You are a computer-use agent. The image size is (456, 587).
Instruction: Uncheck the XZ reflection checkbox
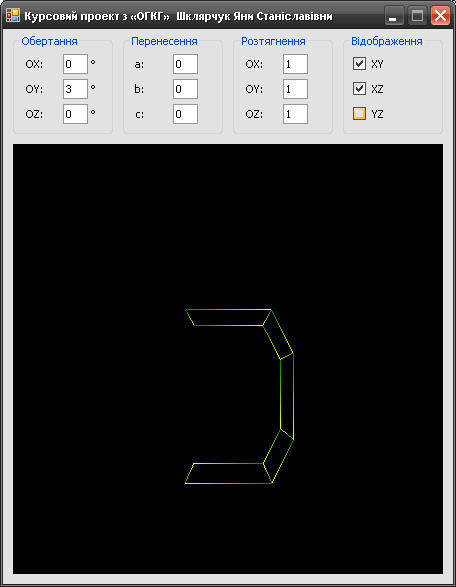(359, 89)
